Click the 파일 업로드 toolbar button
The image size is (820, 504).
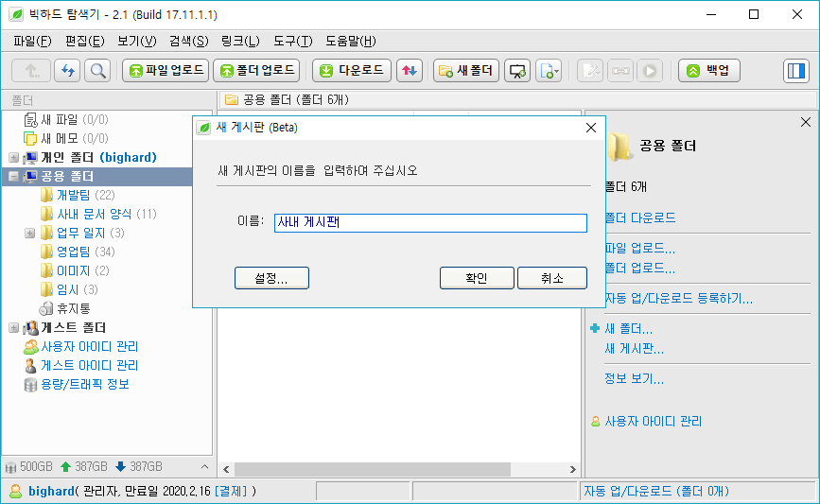pyautogui.click(x=166, y=71)
